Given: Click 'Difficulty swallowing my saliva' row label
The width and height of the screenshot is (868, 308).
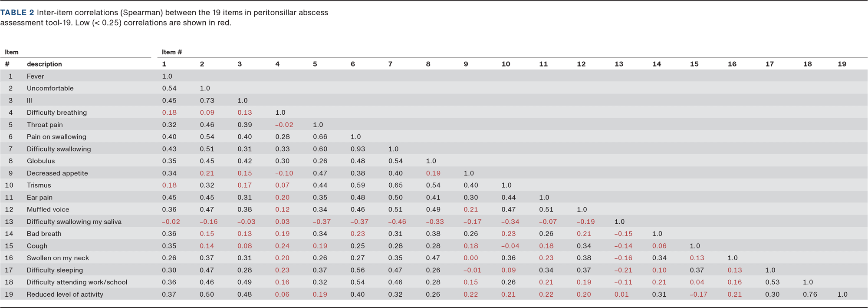Looking at the screenshot, I should tap(74, 222).
